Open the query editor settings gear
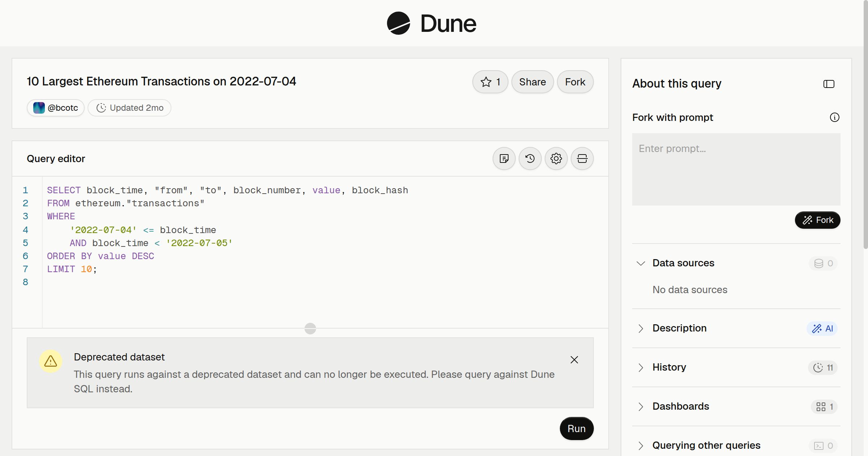 [x=556, y=159]
